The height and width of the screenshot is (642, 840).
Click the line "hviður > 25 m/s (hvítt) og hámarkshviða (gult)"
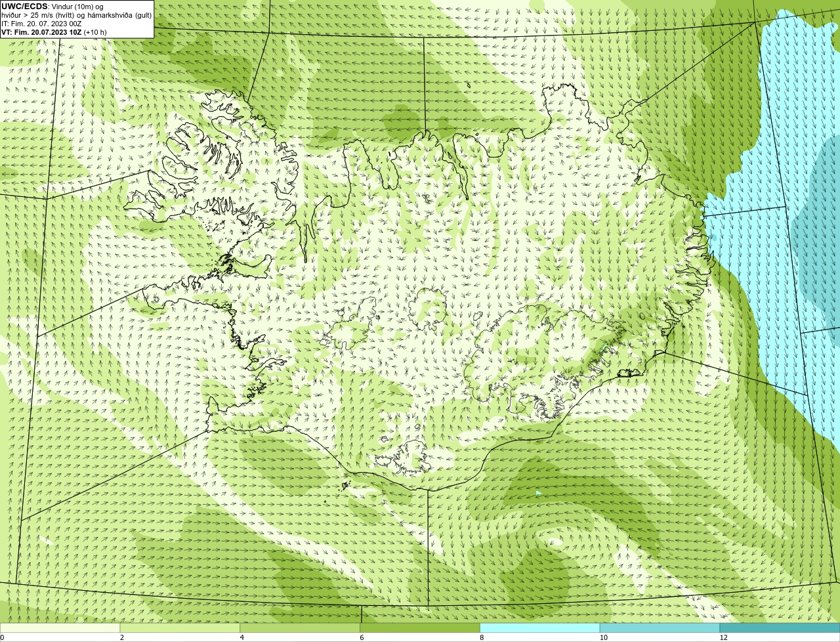tap(76, 15)
